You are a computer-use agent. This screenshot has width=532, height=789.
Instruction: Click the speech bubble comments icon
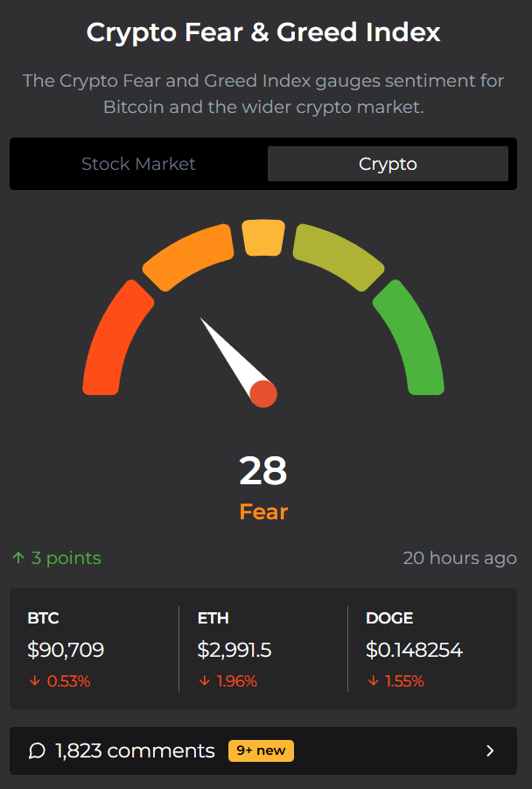[x=37, y=750]
